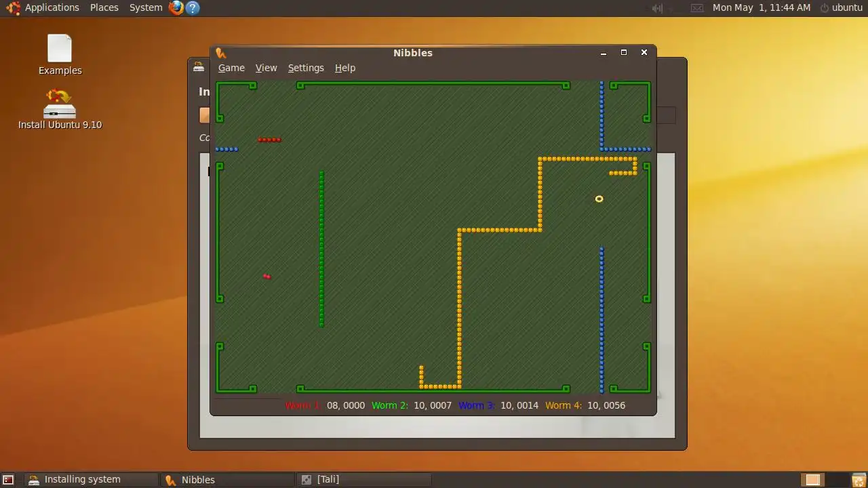Click the Nibbles window title icon
The width and height of the screenshot is (868, 488).
pos(220,53)
